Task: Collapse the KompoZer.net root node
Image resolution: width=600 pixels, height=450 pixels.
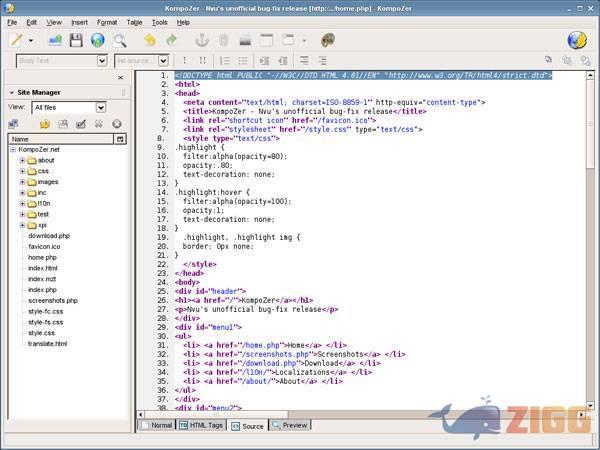Action: point(13,149)
